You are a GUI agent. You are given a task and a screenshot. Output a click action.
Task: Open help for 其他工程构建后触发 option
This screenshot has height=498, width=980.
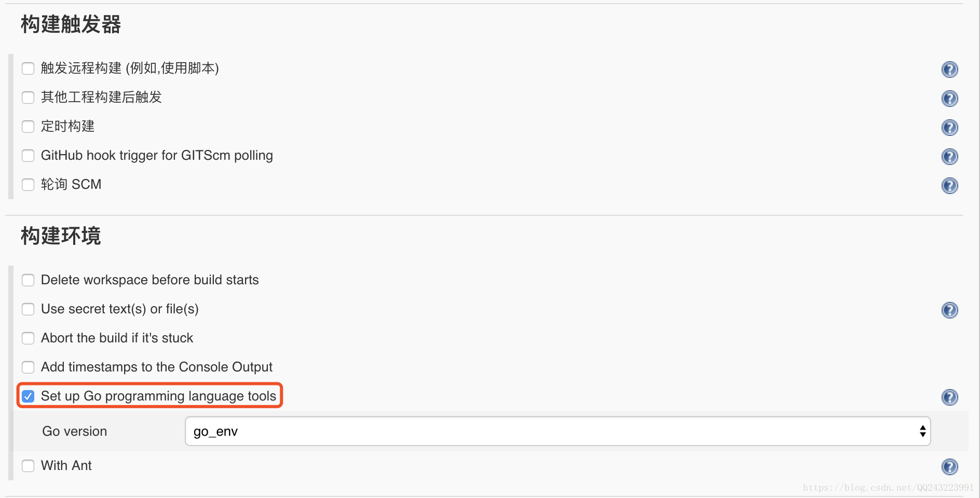click(x=949, y=98)
